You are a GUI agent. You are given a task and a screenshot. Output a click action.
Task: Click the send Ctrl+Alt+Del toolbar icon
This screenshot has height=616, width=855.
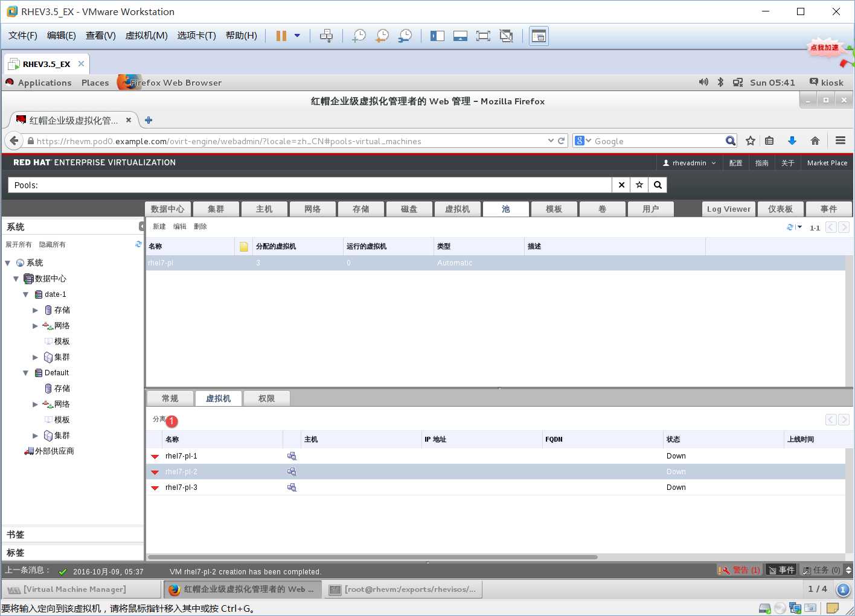[326, 36]
